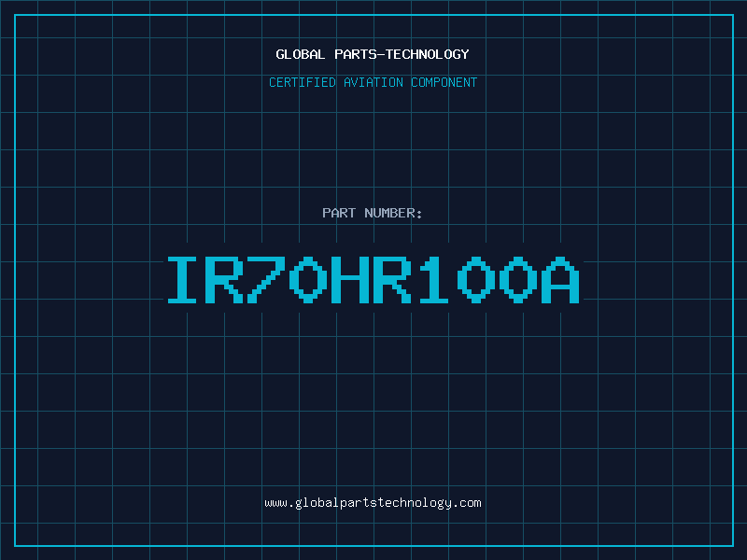
Task: Open www.globalpartstechnology.com link
Action: click(373, 503)
